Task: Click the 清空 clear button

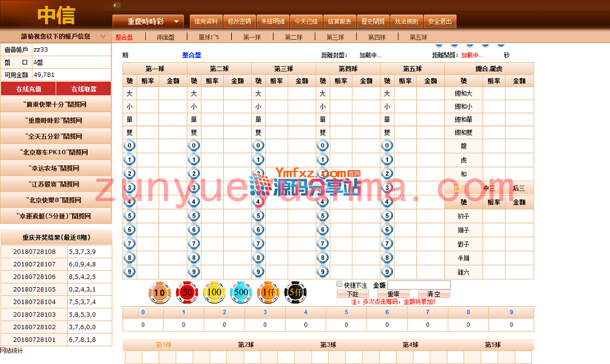Action: [x=434, y=294]
